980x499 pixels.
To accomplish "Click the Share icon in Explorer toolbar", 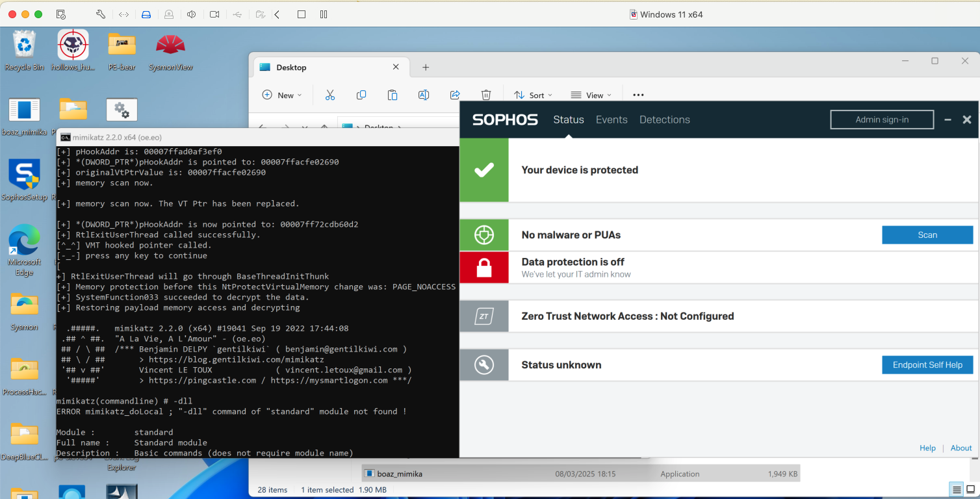I will 455,95.
